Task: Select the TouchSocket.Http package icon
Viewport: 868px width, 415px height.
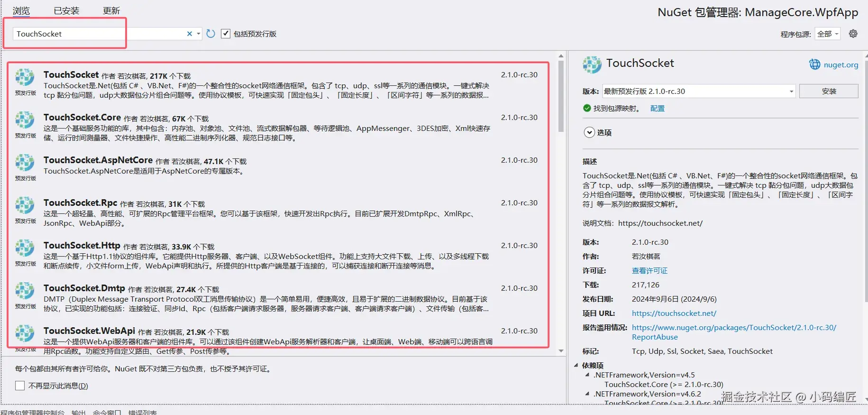Action: [x=25, y=248]
